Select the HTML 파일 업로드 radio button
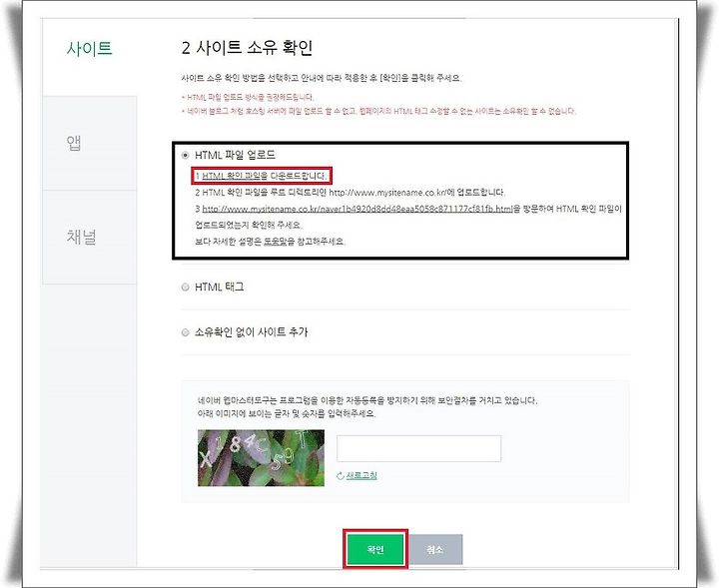Screen dimensions: 719x588 pyautogui.click(x=186, y=156)
